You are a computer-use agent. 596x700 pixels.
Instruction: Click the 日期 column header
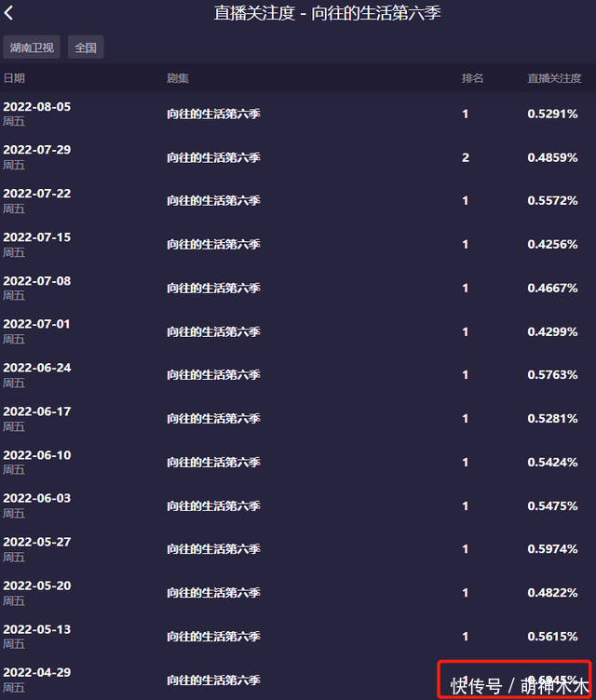14,78
